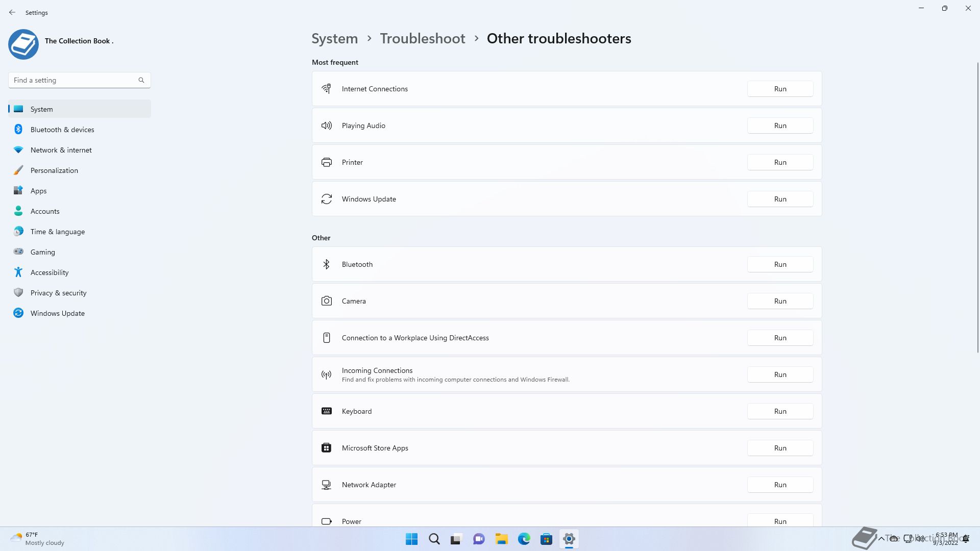This screenshot has width=980, height=551.
Task: Open Windows Update in the sidebar
Action: [x=57, y=313]
